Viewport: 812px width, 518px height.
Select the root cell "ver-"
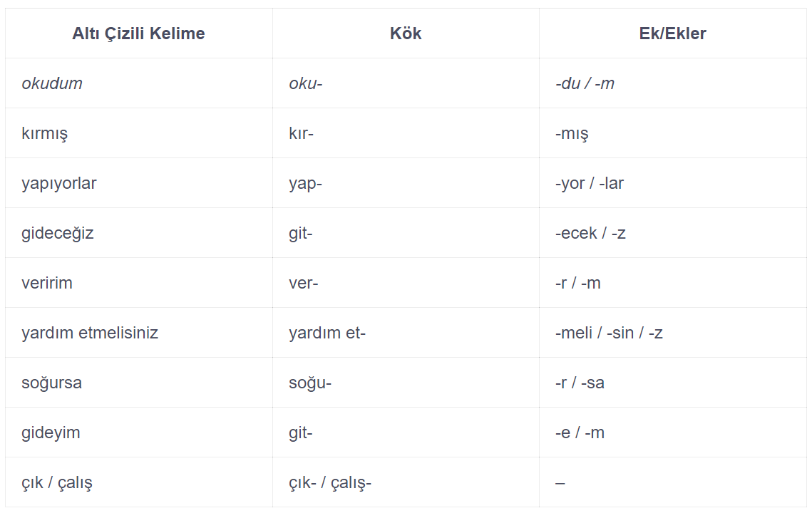pos(304,283)
